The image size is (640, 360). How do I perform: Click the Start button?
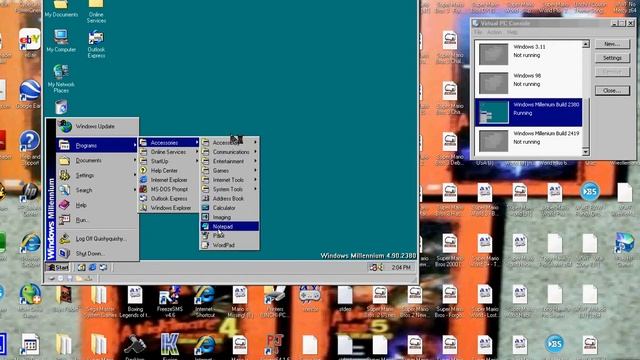click(58, 268)
